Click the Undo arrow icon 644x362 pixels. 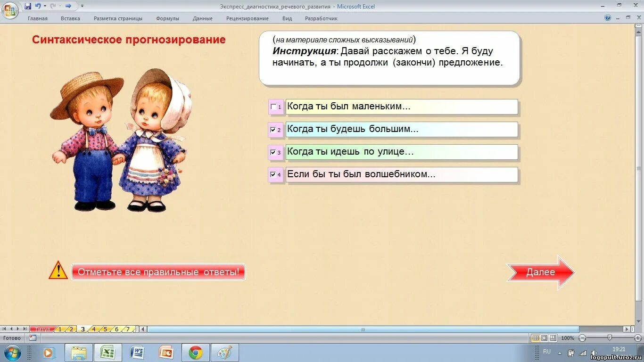point(38,6)
